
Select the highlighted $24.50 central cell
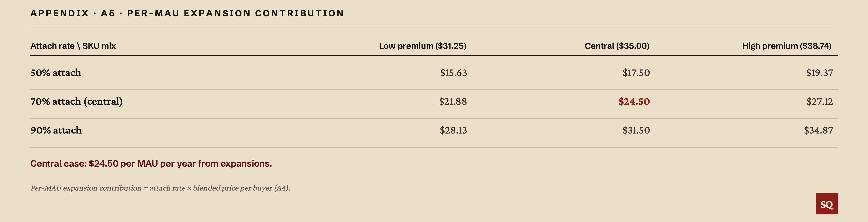pyautogui.click(x=634, y=102)
